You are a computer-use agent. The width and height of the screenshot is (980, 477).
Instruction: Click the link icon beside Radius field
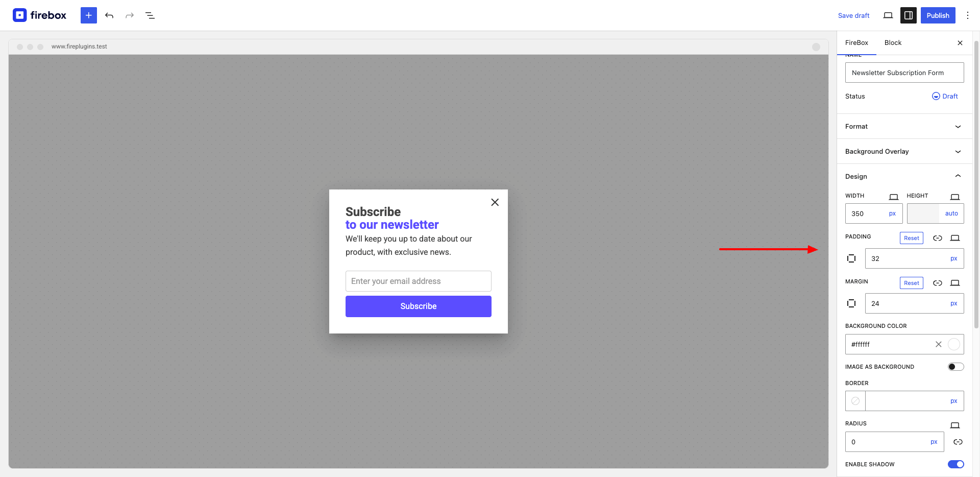[x=958, y=442]
